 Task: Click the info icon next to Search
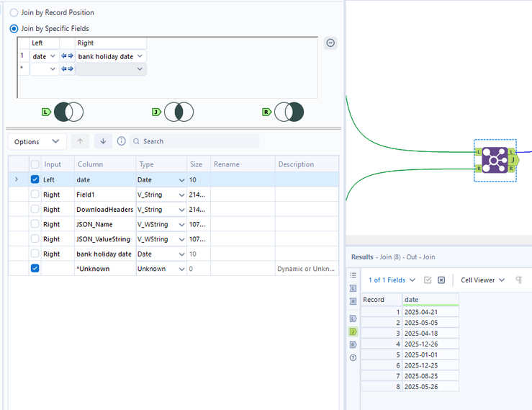[x=121, y=141]
